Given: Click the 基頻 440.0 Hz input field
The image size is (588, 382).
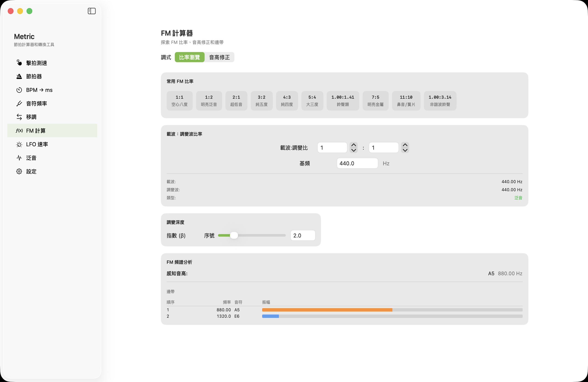Looking at the screenshot, I should tap(357, 163).
